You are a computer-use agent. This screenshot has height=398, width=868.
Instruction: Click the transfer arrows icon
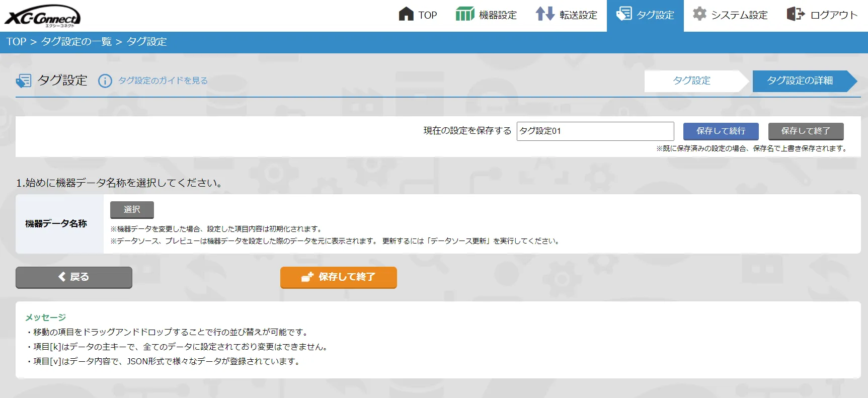click(x=545, y=14)
